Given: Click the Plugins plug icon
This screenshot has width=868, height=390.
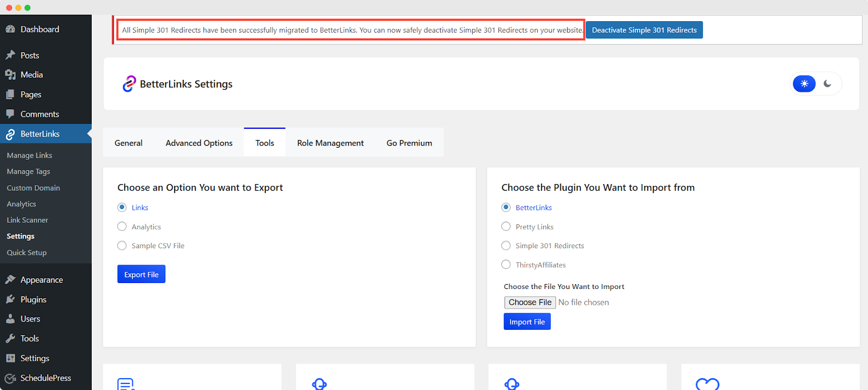Looking at the screenshot, I should (x=10, y=299).
